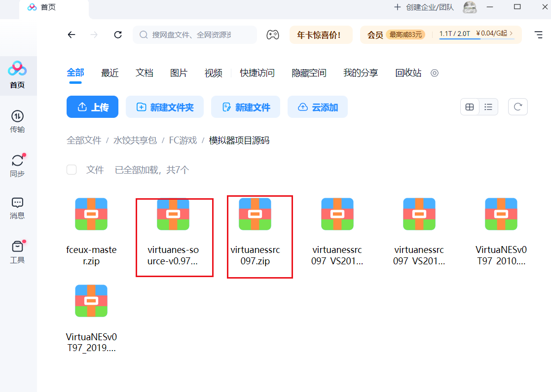Open the 同步 sync sidebar item

[x=17, y=165]
